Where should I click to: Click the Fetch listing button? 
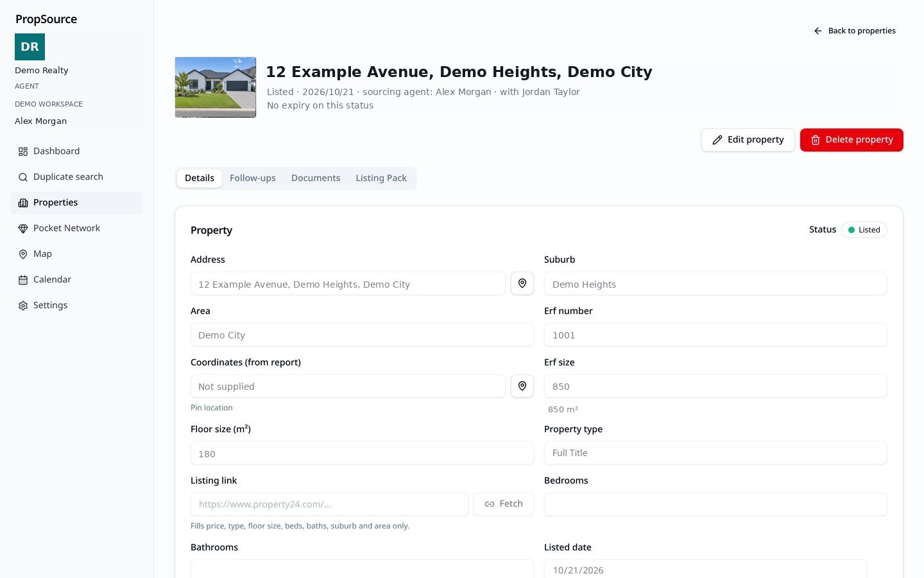pyautogui.click(x=504, y=504)
